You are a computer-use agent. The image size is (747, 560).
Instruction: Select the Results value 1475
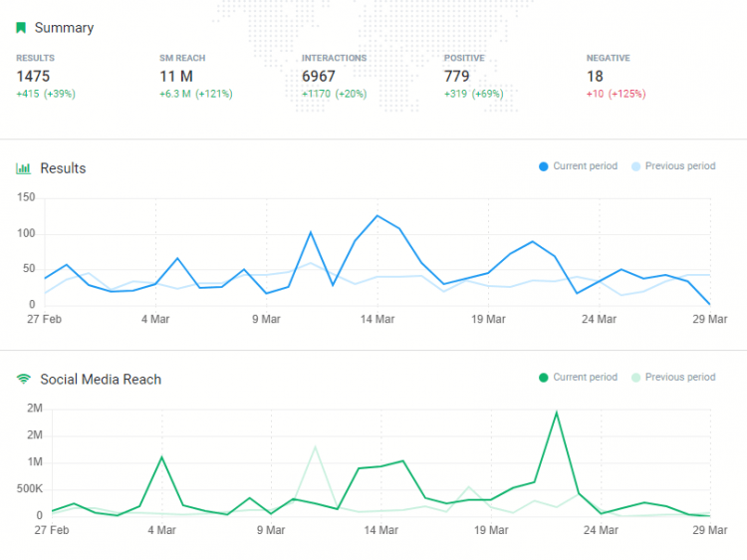click(x=33, y=76)
